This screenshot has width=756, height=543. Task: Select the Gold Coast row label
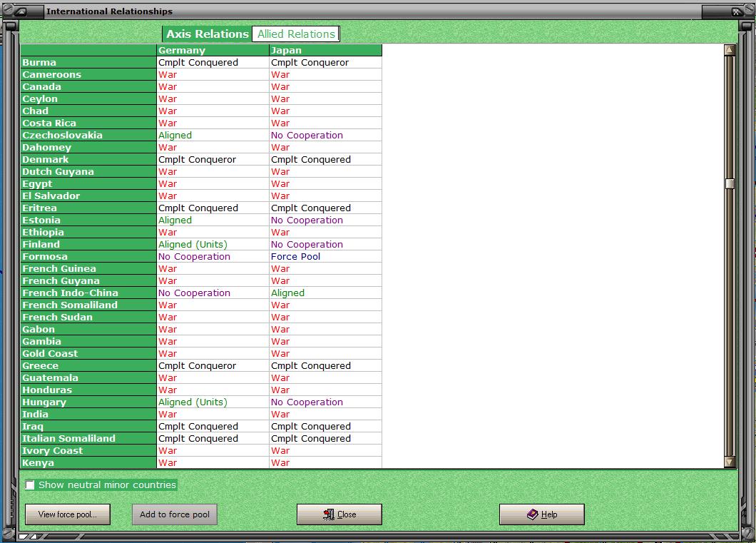(88, 353)
